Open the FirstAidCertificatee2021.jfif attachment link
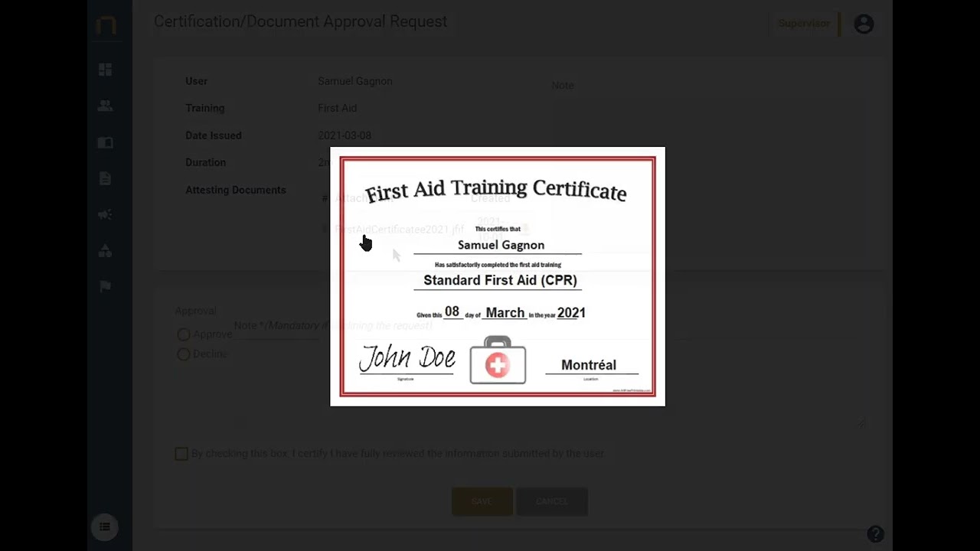 click(x=400, y=230)
